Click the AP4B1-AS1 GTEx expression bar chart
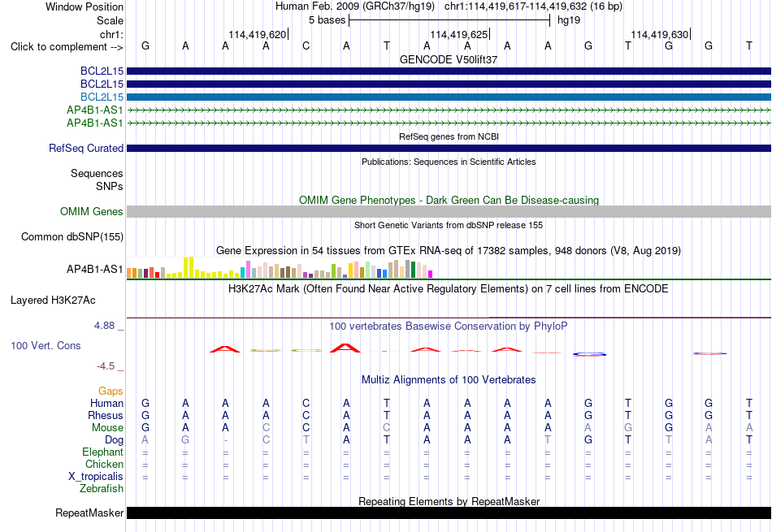The width and height of the screenshot is (772, 532). [280, 268]
